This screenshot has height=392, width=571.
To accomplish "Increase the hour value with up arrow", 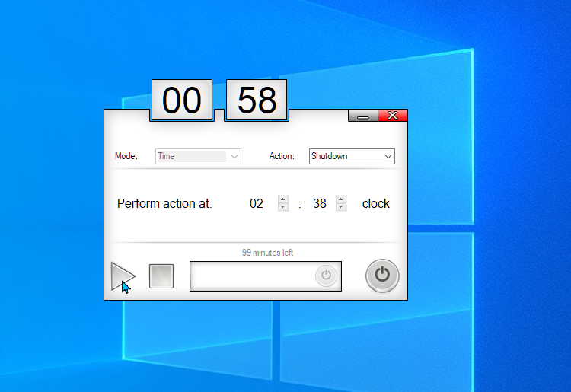I will (283, 199).
